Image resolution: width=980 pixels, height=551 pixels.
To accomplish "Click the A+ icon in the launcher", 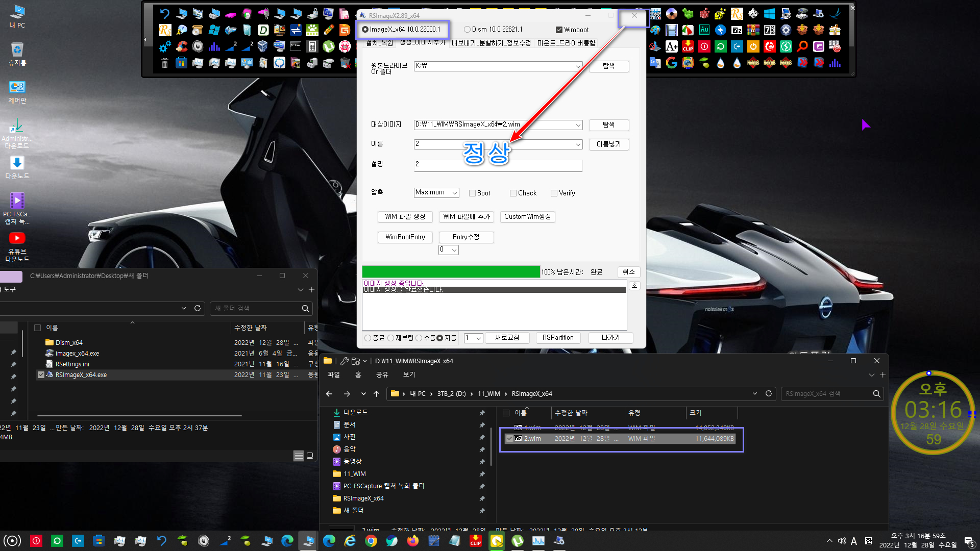I will (x=671, y=46).
